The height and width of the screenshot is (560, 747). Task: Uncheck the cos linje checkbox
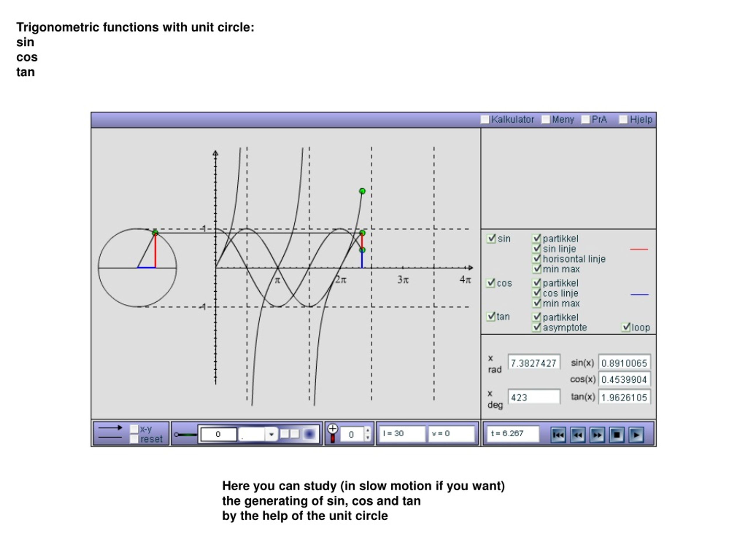[536, 293]
